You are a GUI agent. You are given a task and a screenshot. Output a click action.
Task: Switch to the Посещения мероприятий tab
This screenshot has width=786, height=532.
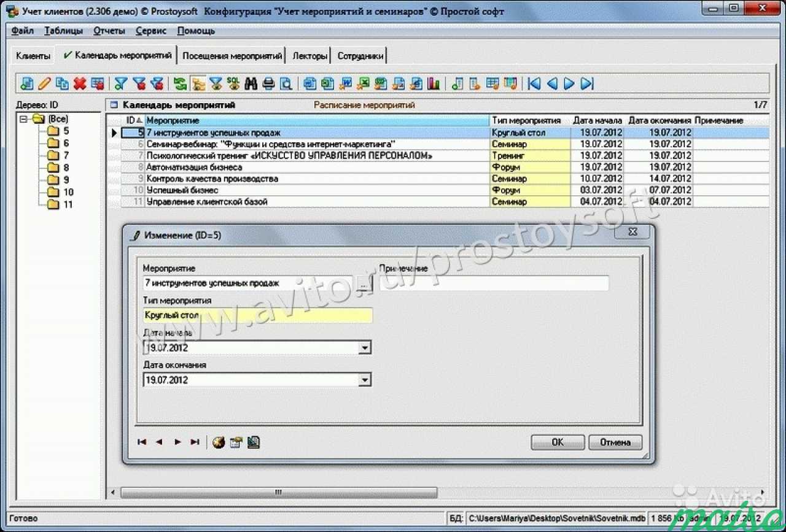tap(232, 56)
